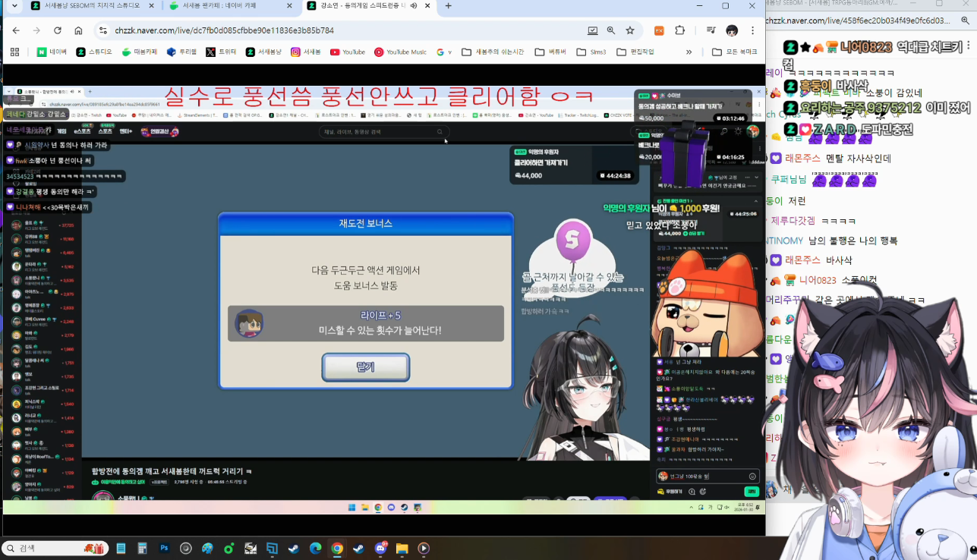Reload the page with the refresh icon
Image resolution: width=977 pixels, height=560 pixels.
pos(58,30)
